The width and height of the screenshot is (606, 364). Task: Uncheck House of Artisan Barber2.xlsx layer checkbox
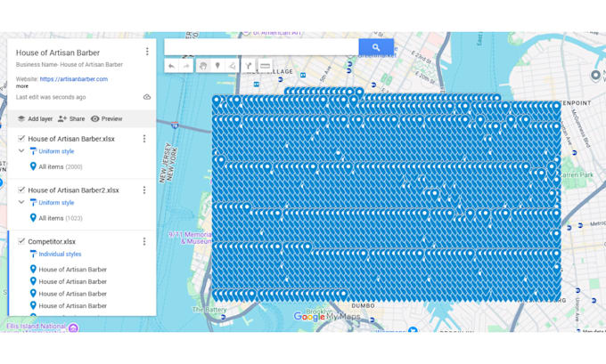coord(21,190)
